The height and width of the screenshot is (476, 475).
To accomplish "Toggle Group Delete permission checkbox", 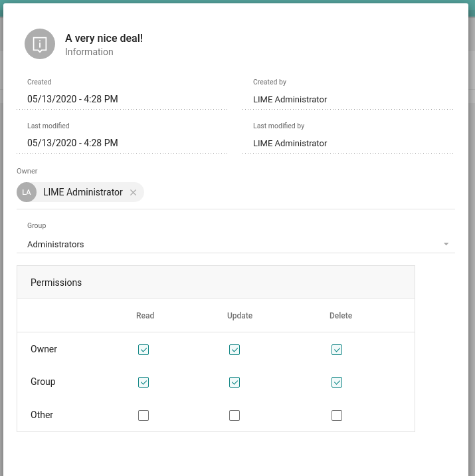I will (337, 382).
